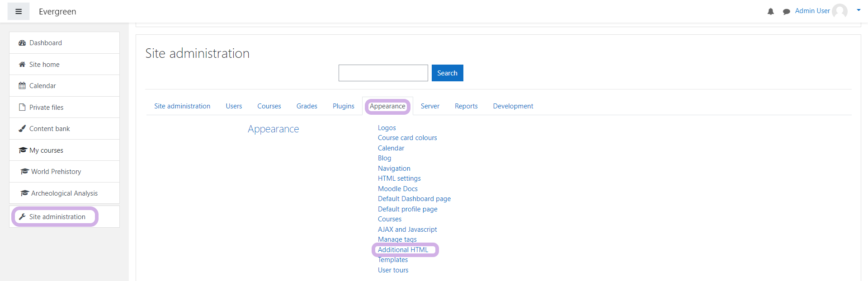868x281 pixels.
Task: Open the notifications bell icon
Action: [x=770, y=11]
